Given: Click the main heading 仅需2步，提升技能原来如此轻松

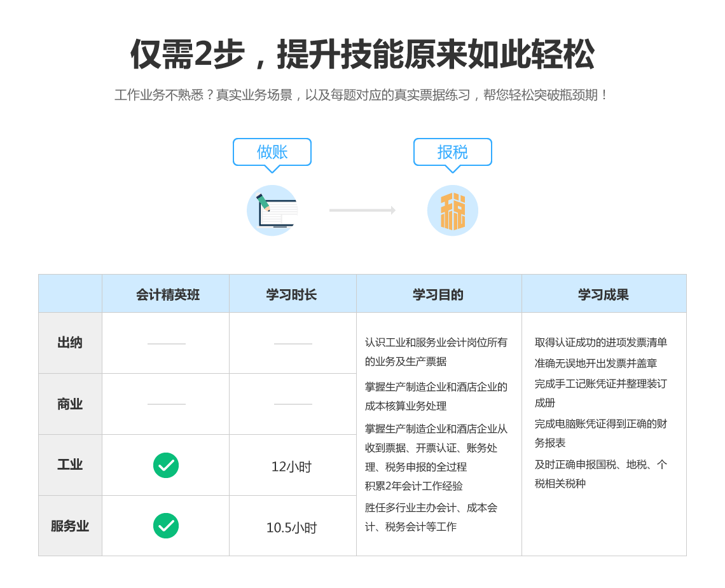Looking at the screenshot, I should point(362,55).
